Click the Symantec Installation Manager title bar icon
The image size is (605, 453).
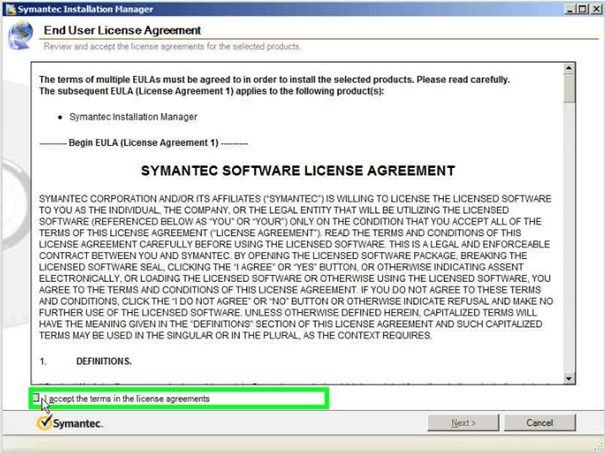9,9
